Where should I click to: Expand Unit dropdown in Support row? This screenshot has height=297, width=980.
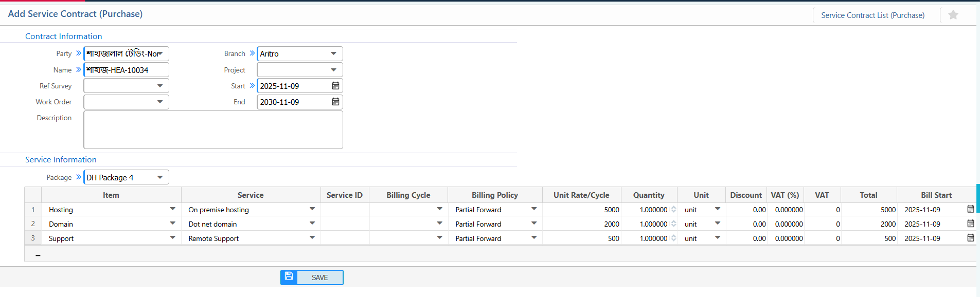718,238
